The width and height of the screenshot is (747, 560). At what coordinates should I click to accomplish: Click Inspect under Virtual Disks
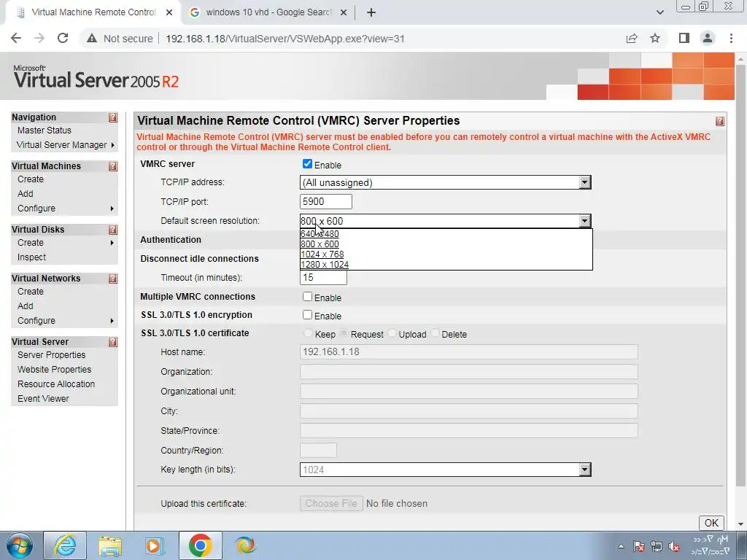coord(31,257)
